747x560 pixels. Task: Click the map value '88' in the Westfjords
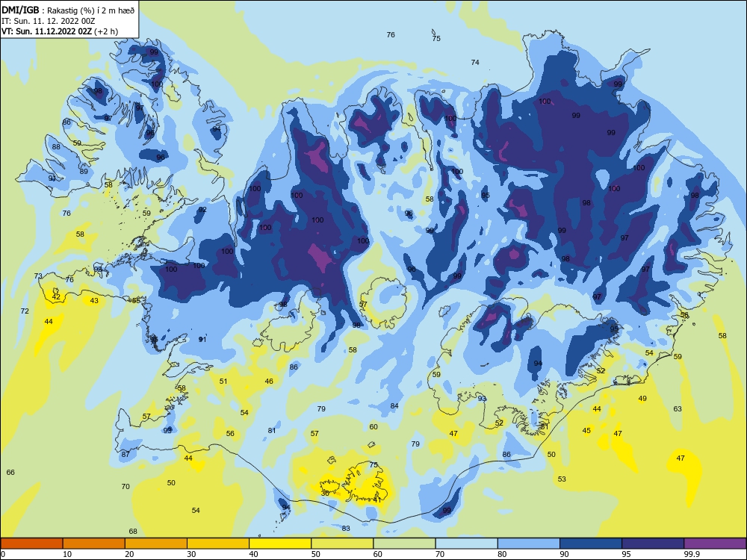(56, 147)
